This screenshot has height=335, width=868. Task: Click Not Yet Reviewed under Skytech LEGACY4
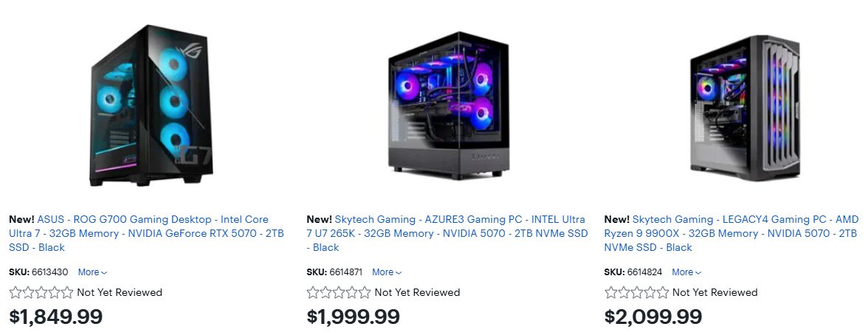point(714,292)
